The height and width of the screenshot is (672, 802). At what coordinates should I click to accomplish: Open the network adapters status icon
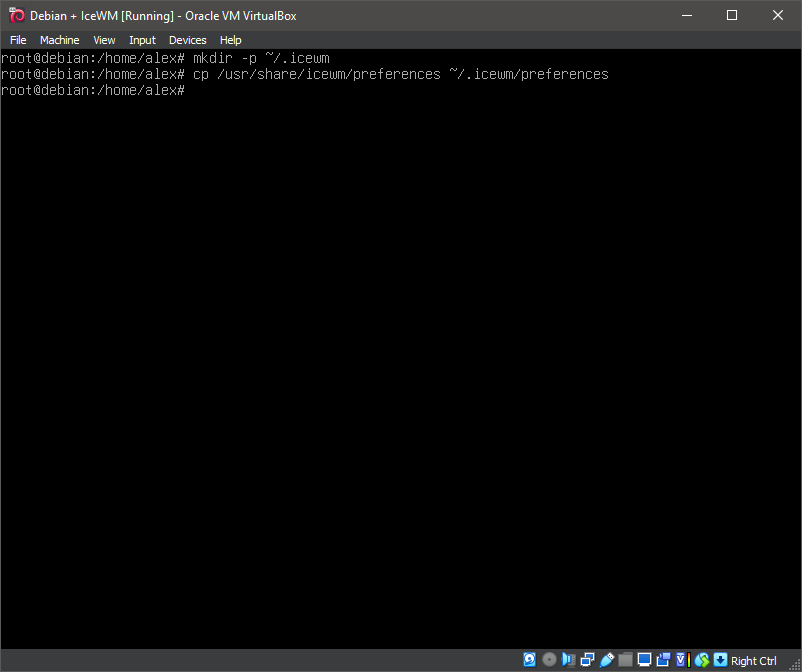click(x=587, y=659)
